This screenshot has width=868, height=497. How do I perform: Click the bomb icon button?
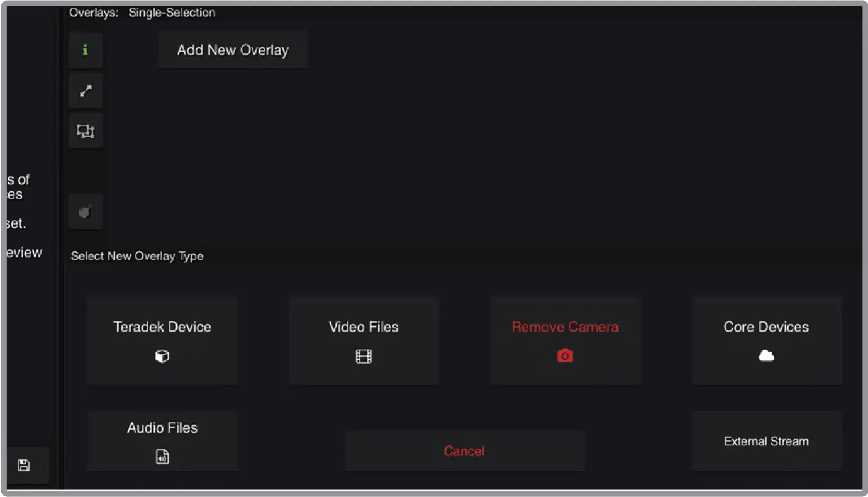pyautogui.click(x=86, y=212)
